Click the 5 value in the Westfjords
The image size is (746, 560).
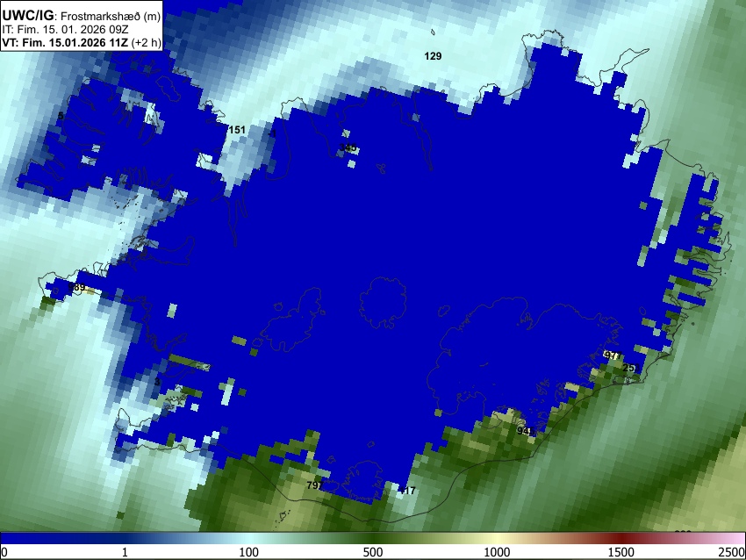pyautogui.click(x=61, y=116)
